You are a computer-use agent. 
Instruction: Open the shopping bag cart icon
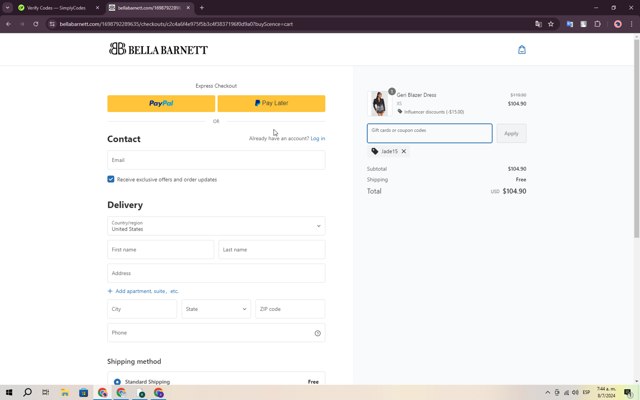(522, 50)
